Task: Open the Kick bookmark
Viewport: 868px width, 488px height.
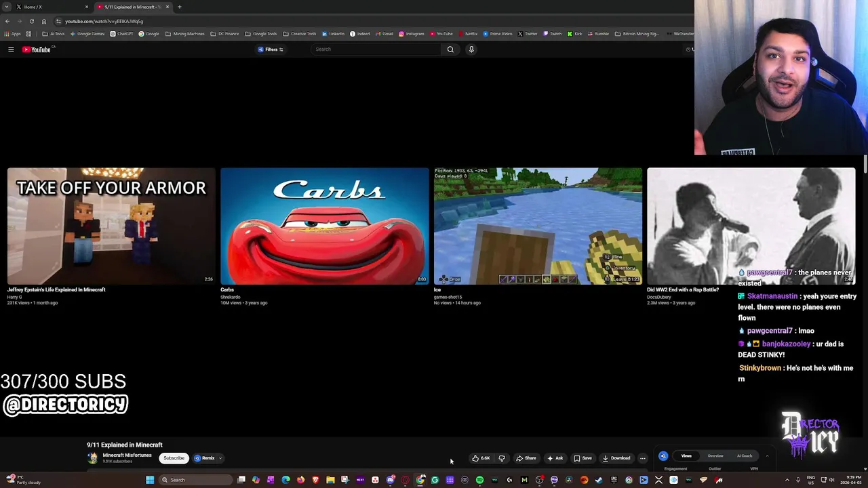Action: tap(575, 34)
